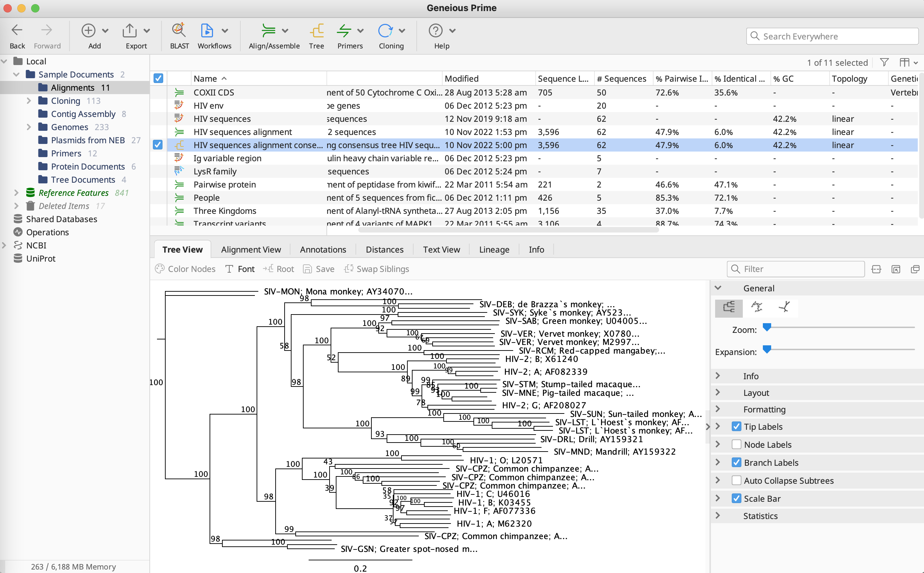Switch to the Alignment View tab

pos(251,250)
